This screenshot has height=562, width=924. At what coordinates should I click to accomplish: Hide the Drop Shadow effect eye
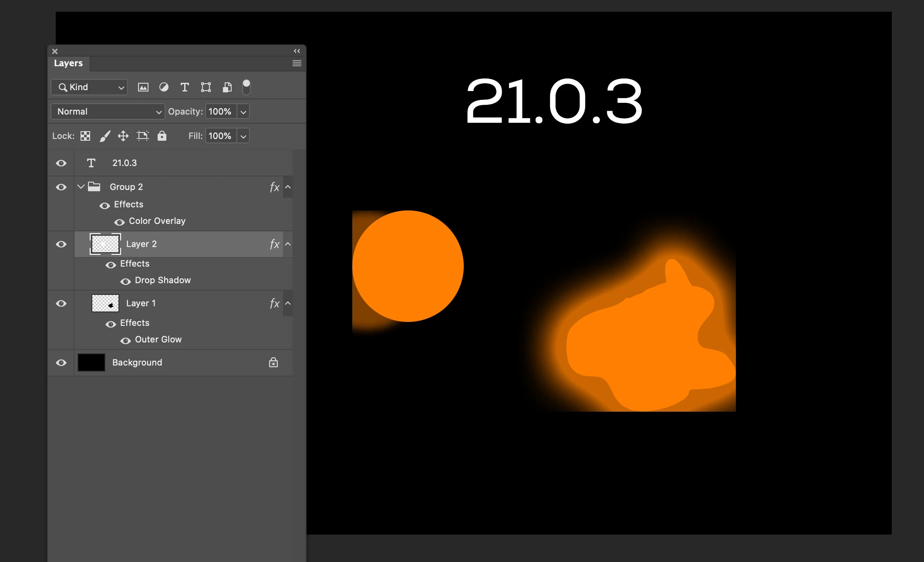(125, 281)
